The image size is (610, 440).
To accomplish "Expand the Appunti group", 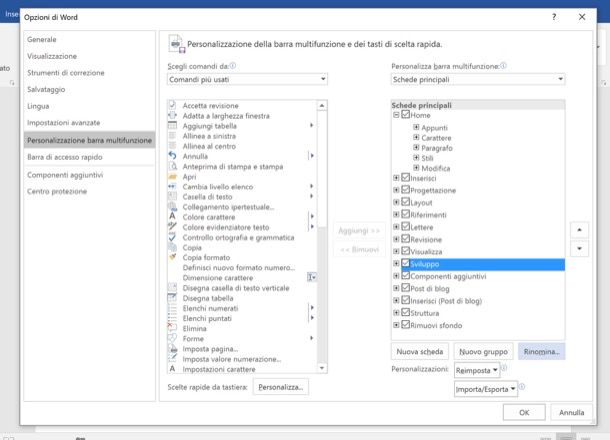I will coord(416,127).
